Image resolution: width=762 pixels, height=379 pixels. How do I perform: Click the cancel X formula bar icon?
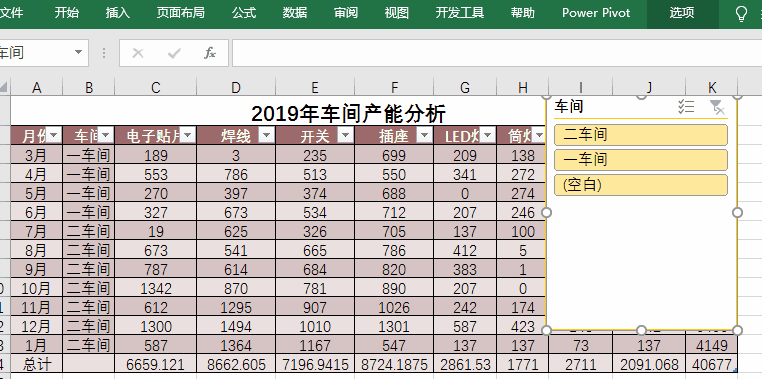click(138, 53)
